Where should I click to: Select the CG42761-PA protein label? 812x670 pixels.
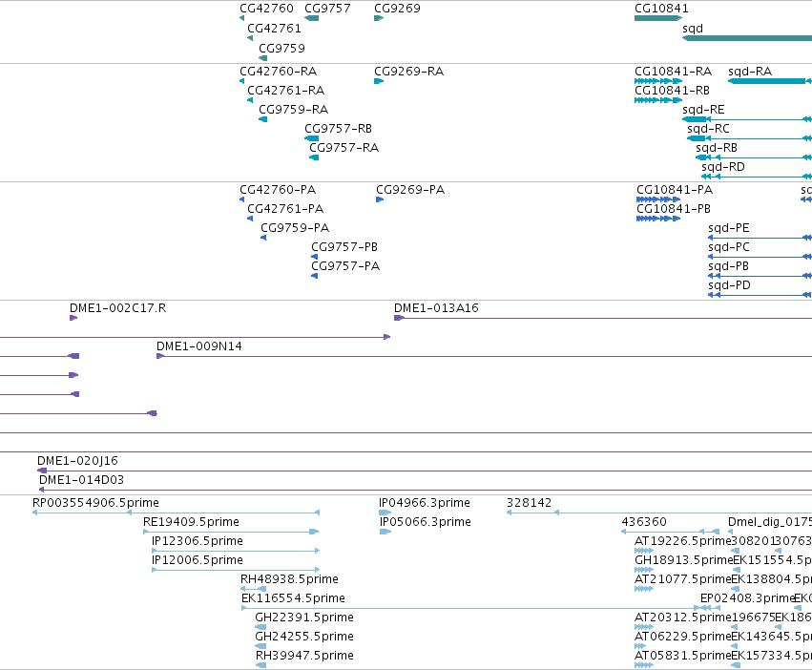coord(285,209)
